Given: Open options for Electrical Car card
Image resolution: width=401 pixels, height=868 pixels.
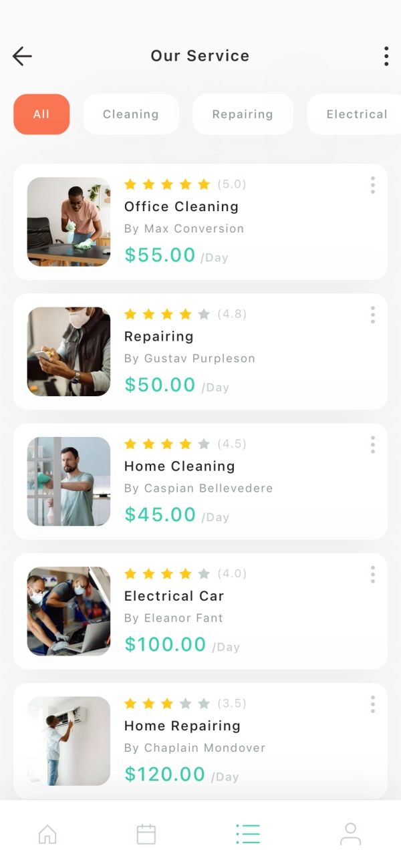Looking at the screenshot, I should coord(372,573).
